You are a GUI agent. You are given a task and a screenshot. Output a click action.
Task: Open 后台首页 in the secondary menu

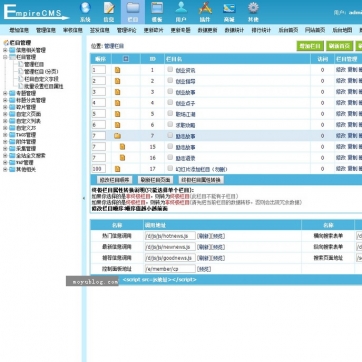coord(288,30)
